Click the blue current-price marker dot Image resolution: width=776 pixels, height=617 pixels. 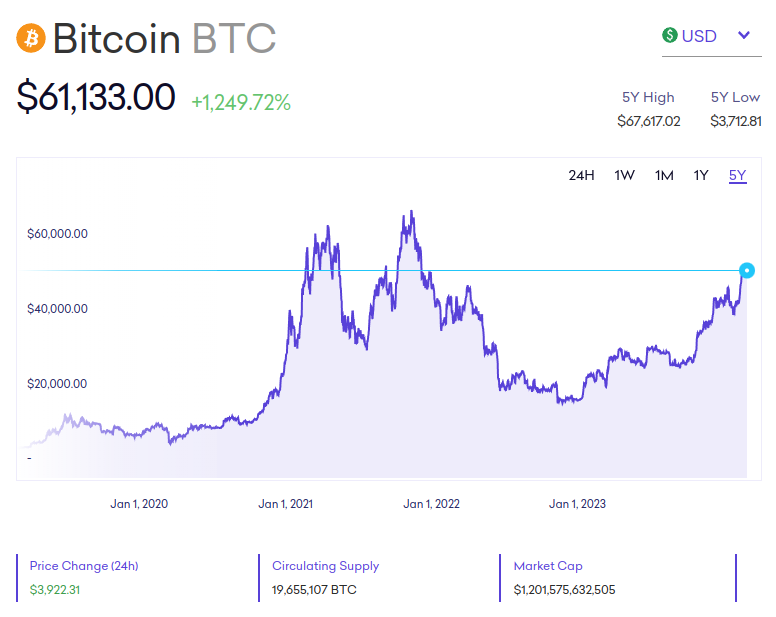tap(746, 270)
